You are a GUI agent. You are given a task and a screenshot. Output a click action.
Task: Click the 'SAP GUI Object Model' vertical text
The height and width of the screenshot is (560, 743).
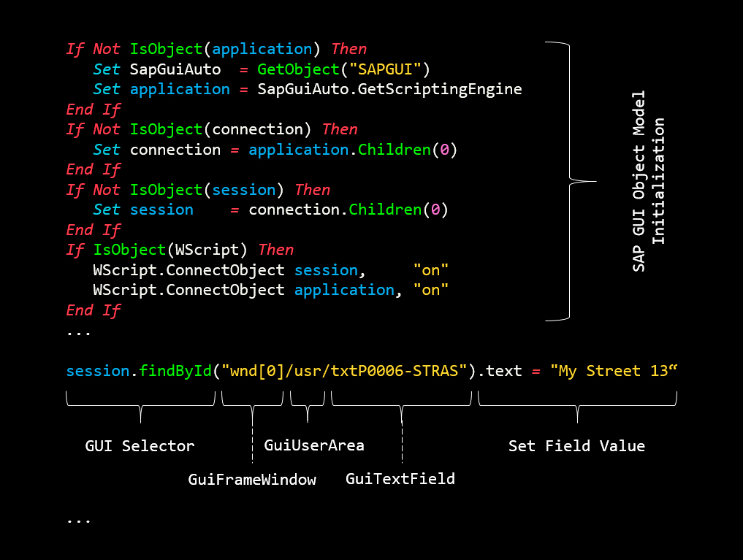coord(639,181)
